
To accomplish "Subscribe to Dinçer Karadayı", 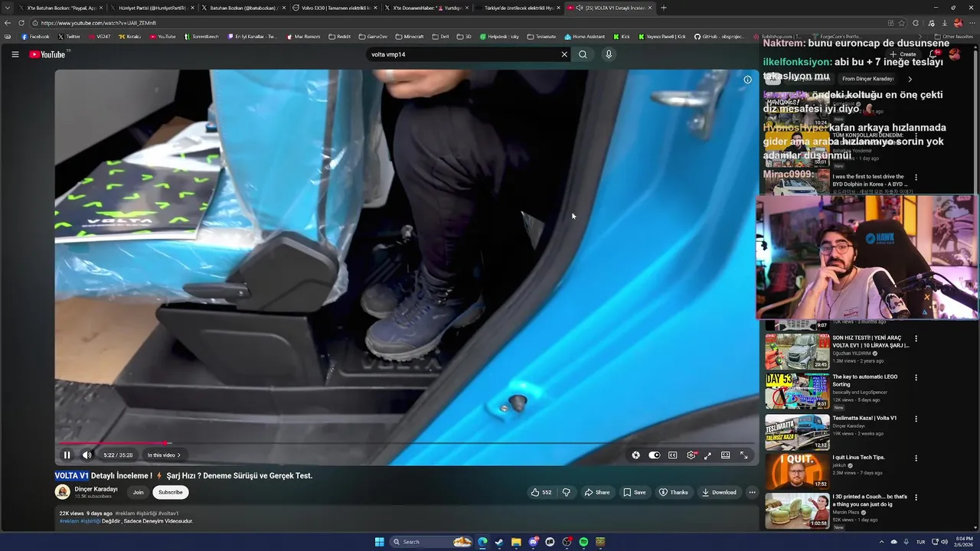I will [x=170, y=492].
